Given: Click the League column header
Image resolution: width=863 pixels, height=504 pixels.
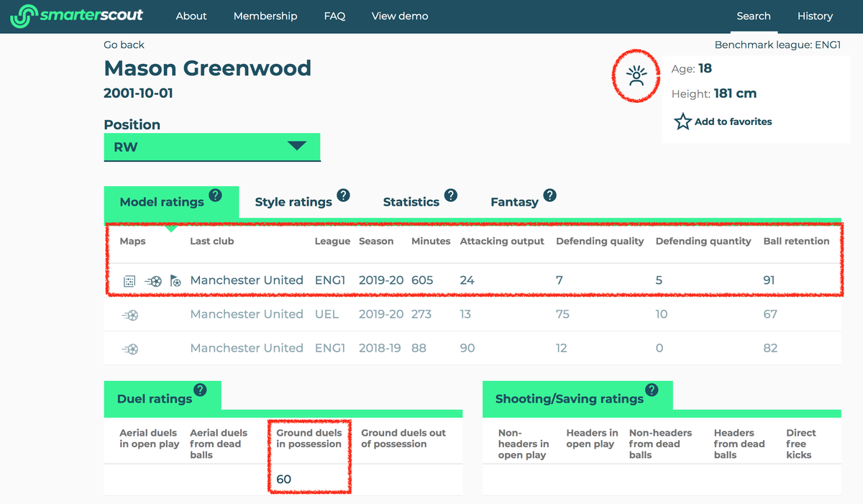Looking at the screenshot, I should (332, 241).
